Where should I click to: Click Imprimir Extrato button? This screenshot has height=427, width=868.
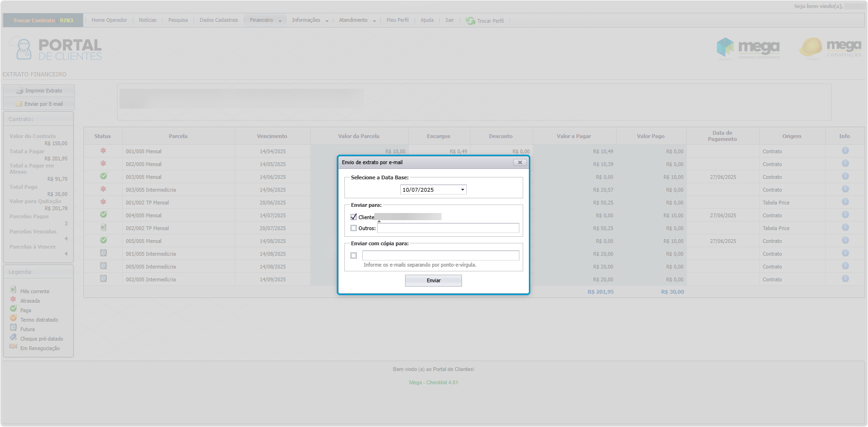(x=39, y=91)
